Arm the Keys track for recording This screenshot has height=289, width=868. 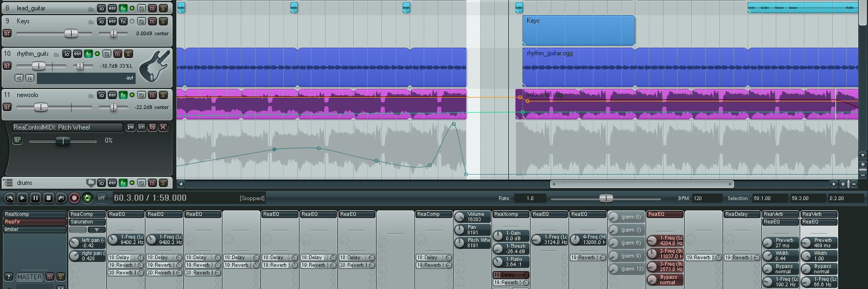7,33
